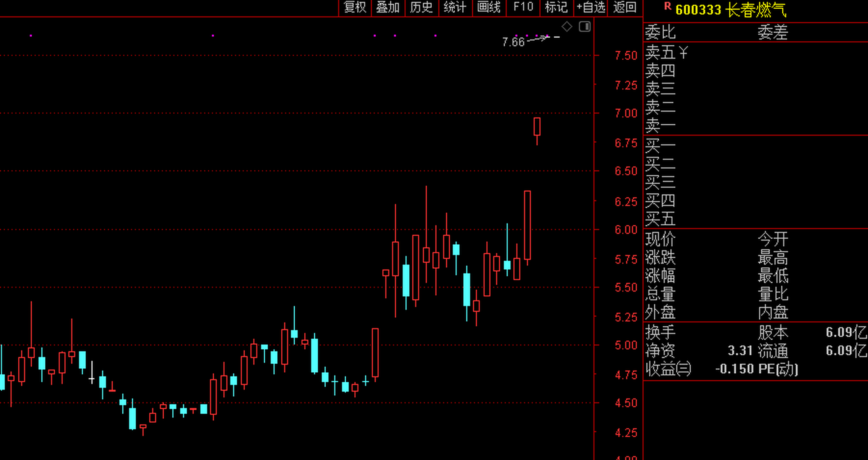Open the 叠加 overlay option

point(388,8)
